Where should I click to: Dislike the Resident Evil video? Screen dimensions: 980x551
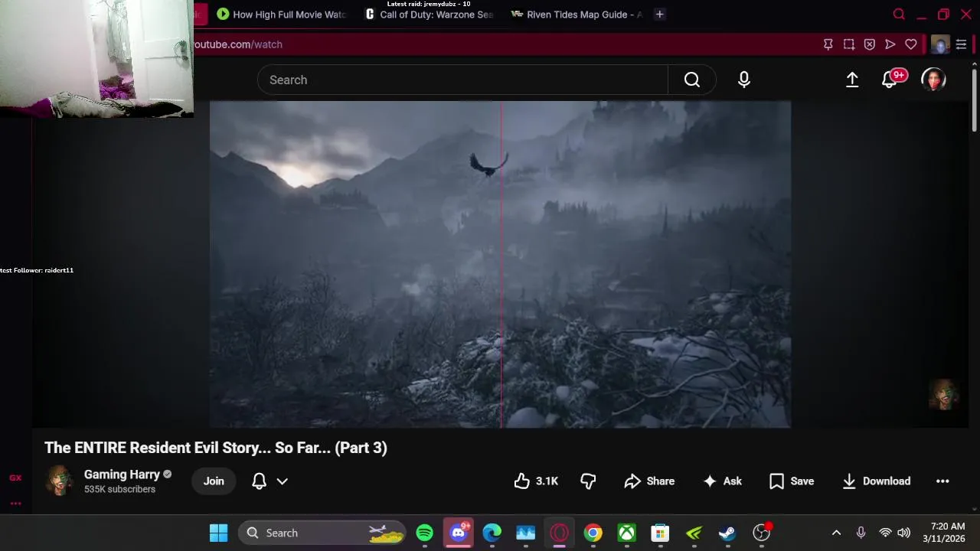(588, 481)
